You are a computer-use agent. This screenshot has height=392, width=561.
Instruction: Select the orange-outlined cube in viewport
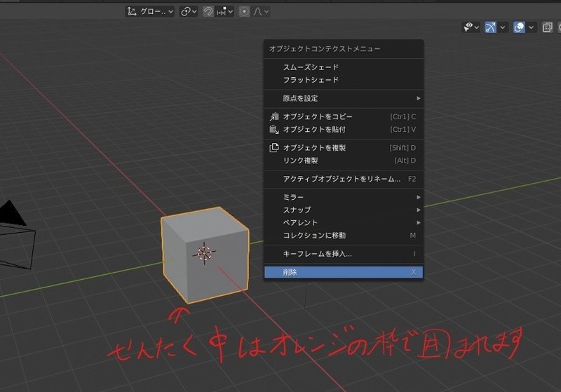point(205,255)
